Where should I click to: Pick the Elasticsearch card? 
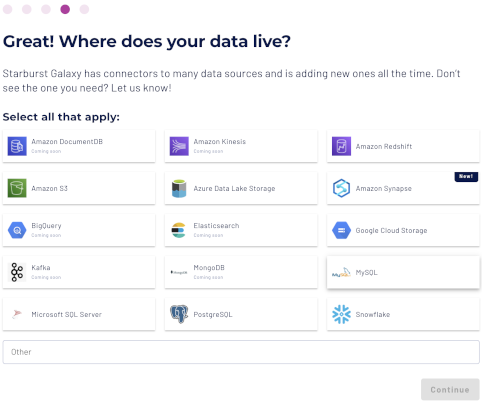241,230
